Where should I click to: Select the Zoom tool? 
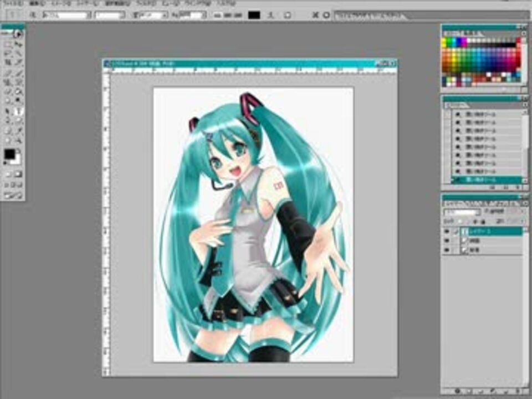18,140
